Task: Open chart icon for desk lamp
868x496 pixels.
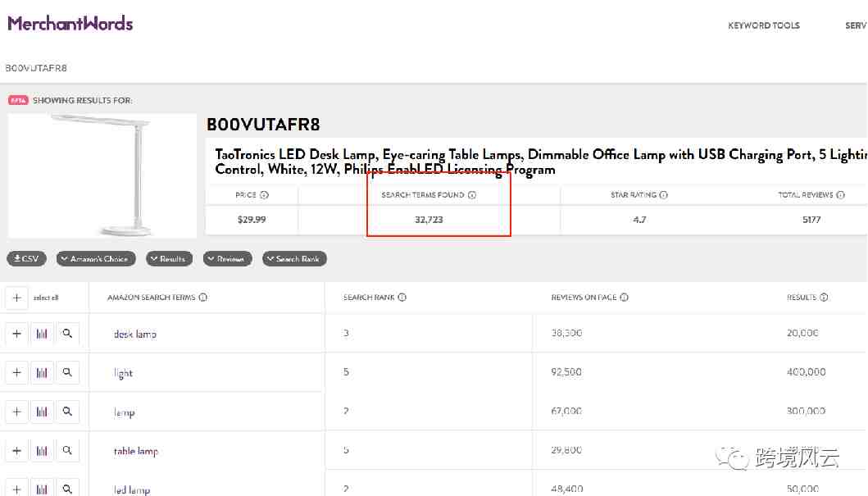Action: click(x=42, y=334)
